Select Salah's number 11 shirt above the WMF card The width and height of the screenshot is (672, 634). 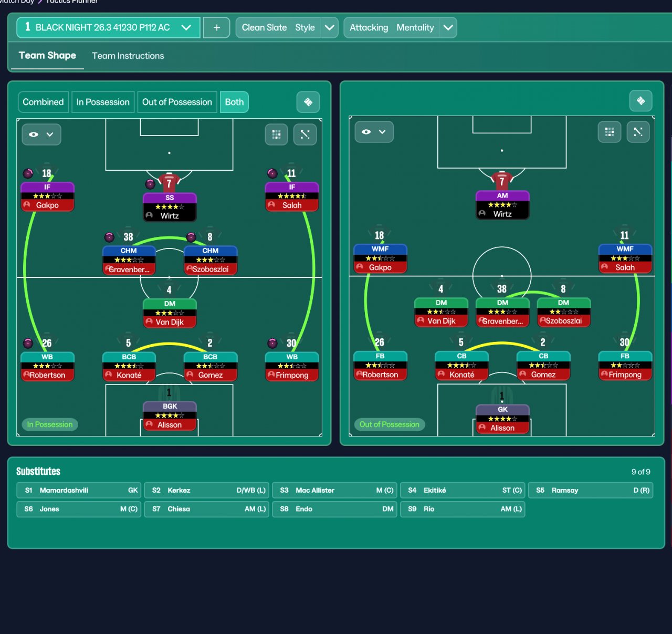pos(624,235)
